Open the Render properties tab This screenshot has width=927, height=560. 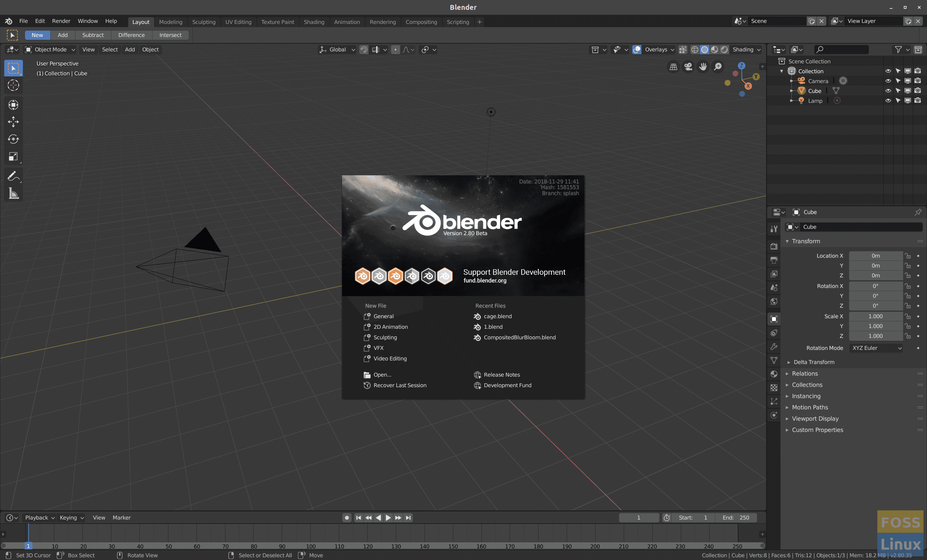tap(774, 246)
